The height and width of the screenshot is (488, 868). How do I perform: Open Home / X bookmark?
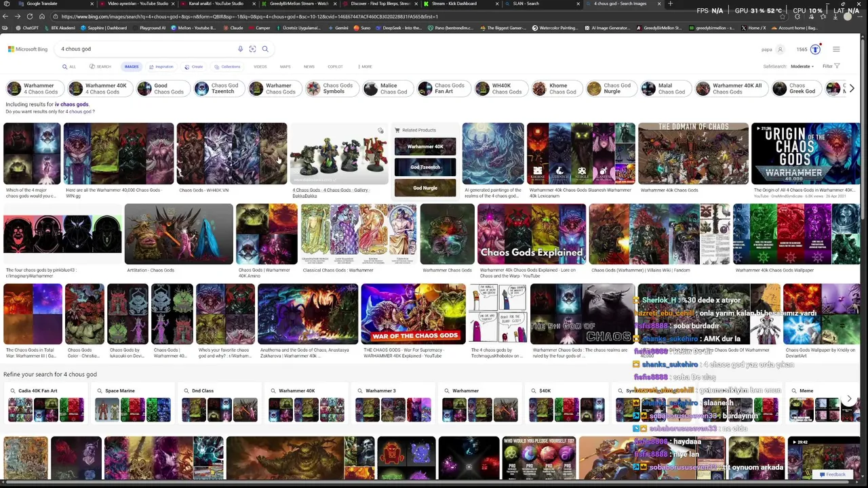click(753, 28)
